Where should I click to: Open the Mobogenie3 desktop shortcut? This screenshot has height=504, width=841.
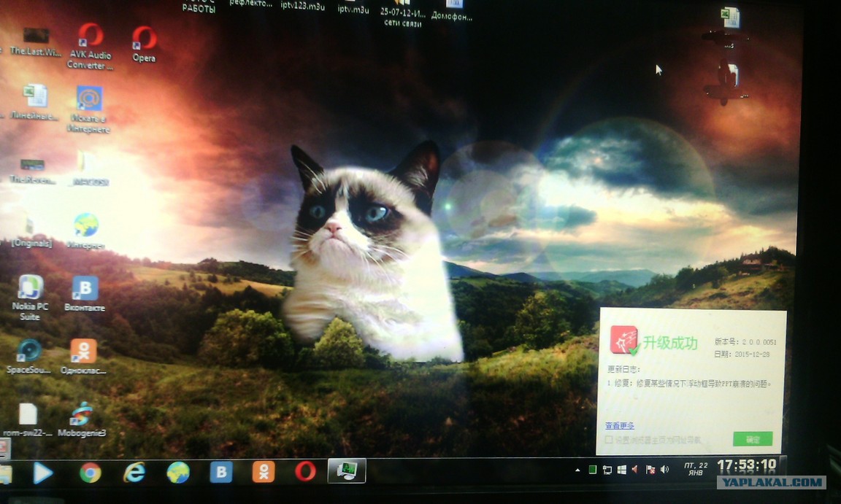pos(82,420)
